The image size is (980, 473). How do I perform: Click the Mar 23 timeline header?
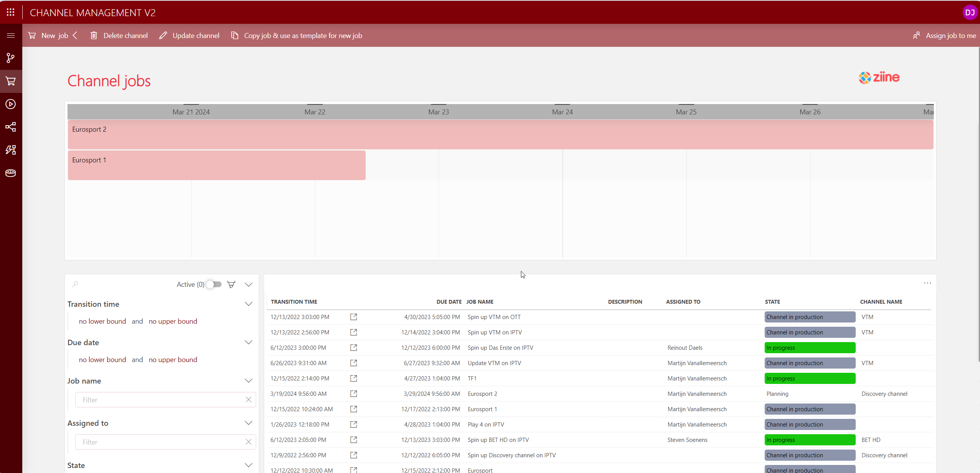pyautogui.click(x=439, y=112)
